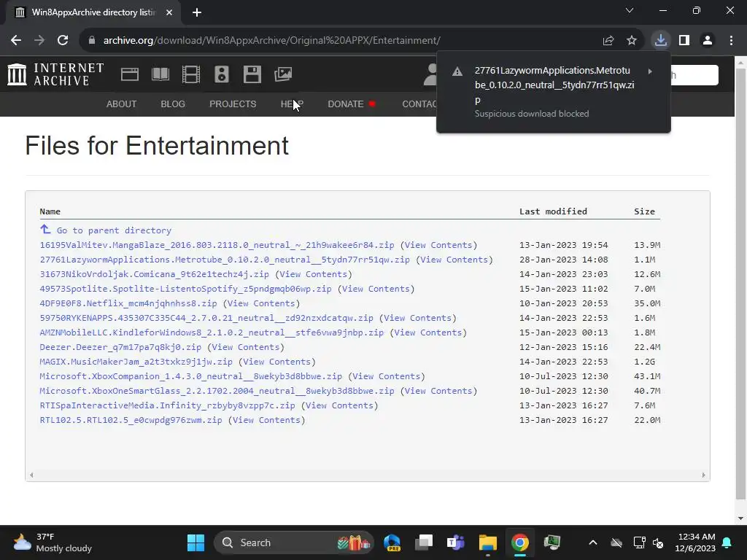View Contents of the Deezer zip
The height and width of the screenshot is (560, 747).
coord(245,347)
